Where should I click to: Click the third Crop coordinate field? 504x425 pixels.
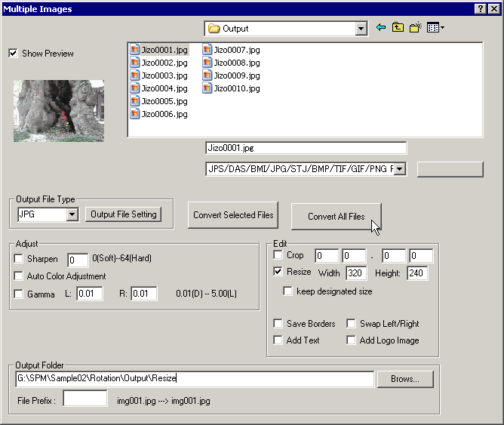[394, 256]
